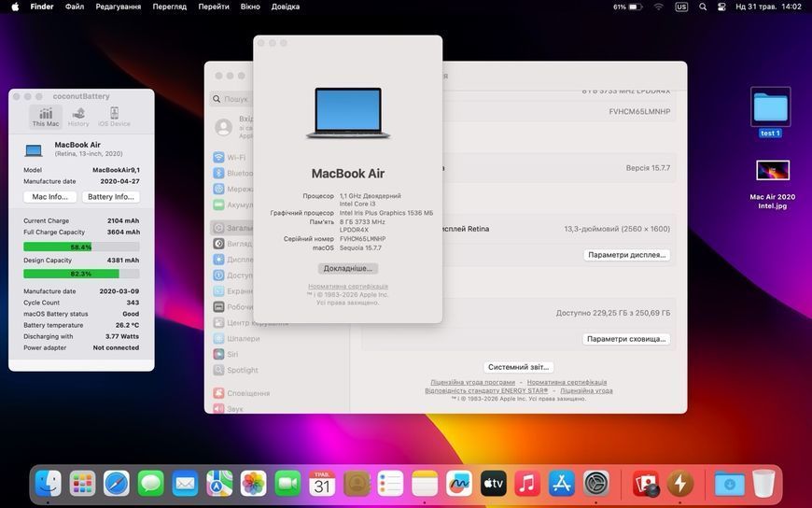Image resolution: width=812 pixels, height=508 pixels.
Task: Select Сповіщення in Settings sidebar
Action: pyautogui.click(x=242, y=393)
